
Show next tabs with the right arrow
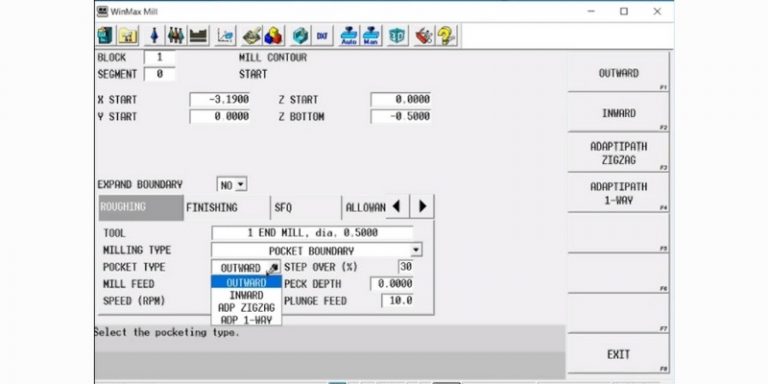(422, 207)
